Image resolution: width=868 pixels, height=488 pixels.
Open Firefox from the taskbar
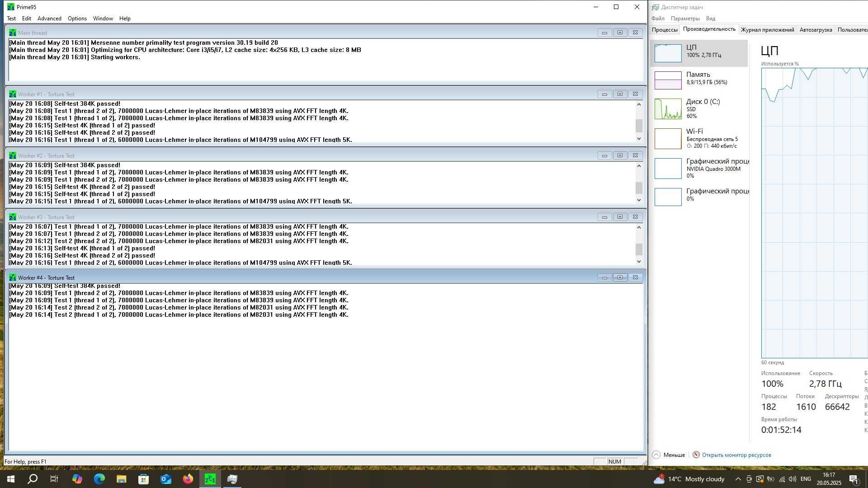coord(188,479)
